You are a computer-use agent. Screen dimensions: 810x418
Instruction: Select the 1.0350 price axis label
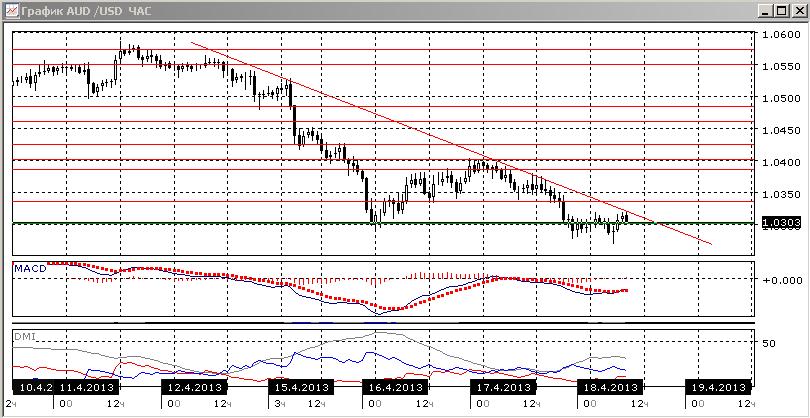coord(781,194)
